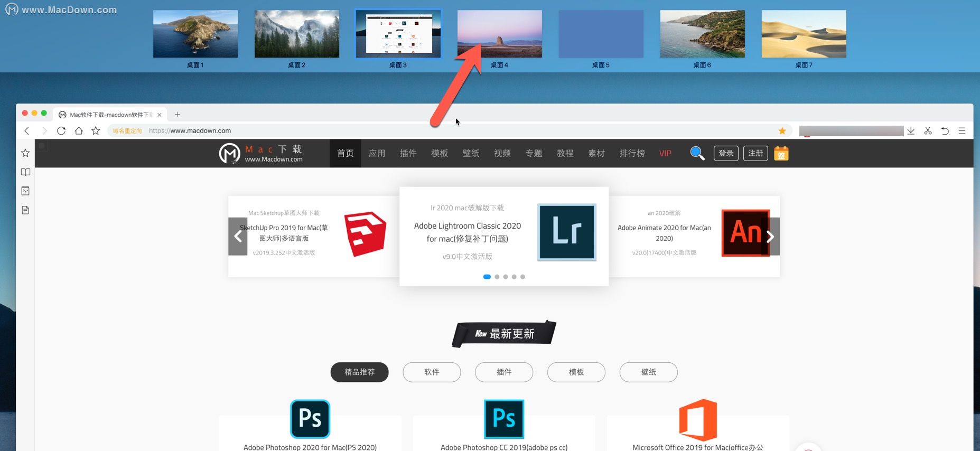Open Adobe Lightroom Classic 2020 title link
Screen dimensions: 980x451
(x=468, y=232)
